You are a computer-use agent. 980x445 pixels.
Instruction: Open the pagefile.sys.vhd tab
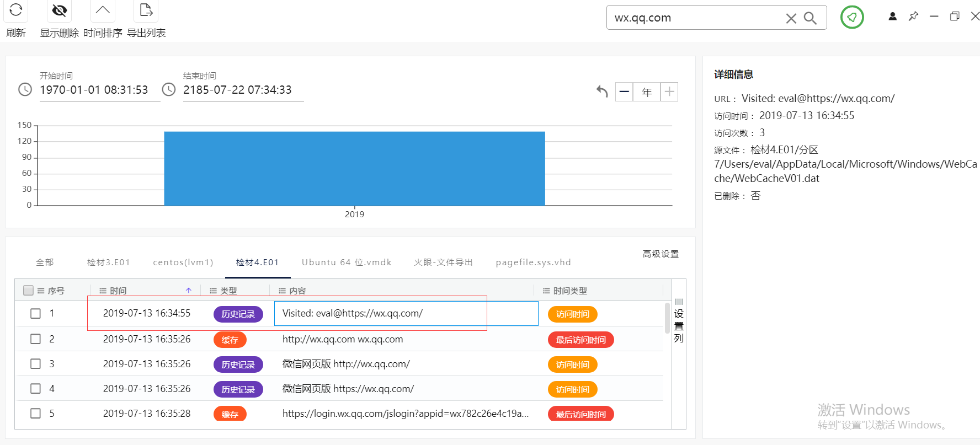tap(533, 262)
